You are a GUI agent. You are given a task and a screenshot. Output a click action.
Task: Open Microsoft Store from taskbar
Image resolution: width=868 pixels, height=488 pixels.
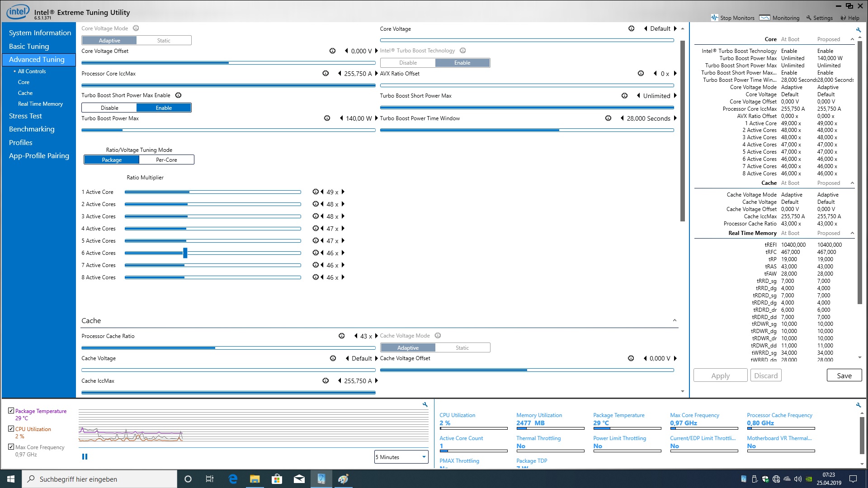click(x=277, y=479)
